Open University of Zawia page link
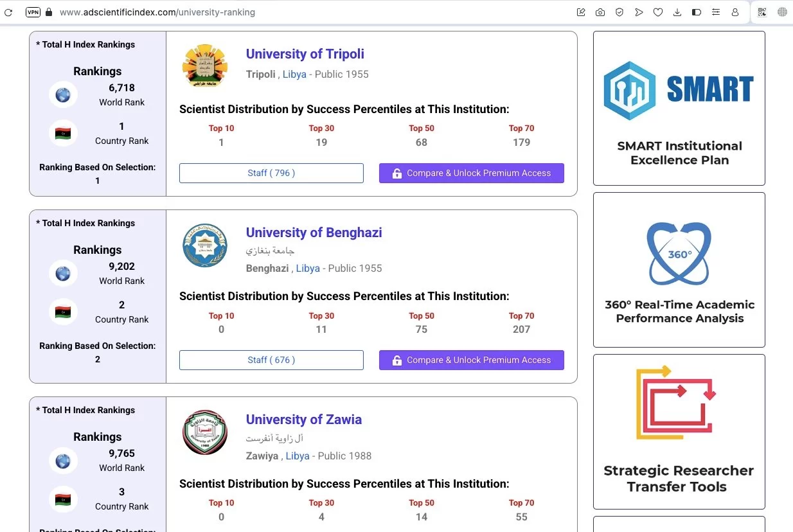The image size is (793, 532). (x=303, y=420)
